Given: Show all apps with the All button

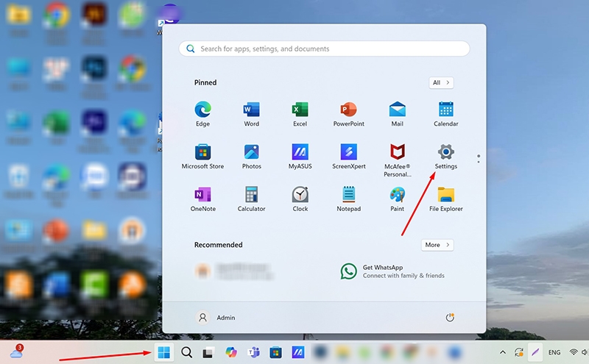Looking at the screenshot, I should click(441, 82).
